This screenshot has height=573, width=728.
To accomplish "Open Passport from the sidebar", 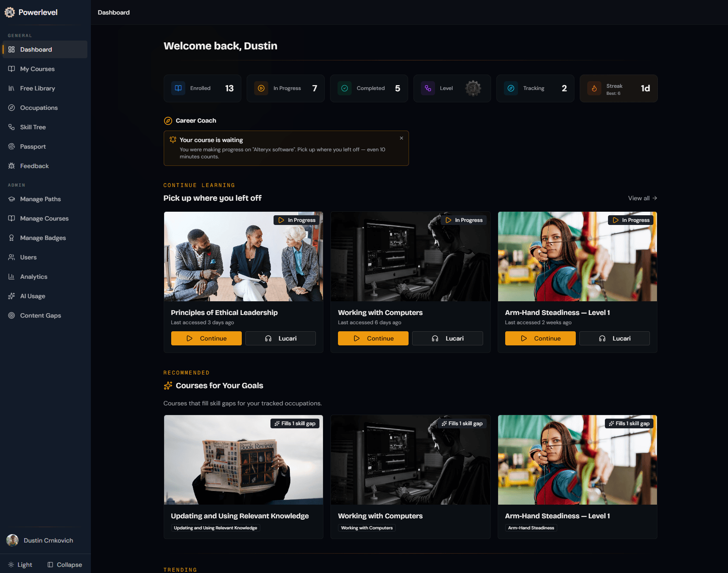I will tap(33, 146).
